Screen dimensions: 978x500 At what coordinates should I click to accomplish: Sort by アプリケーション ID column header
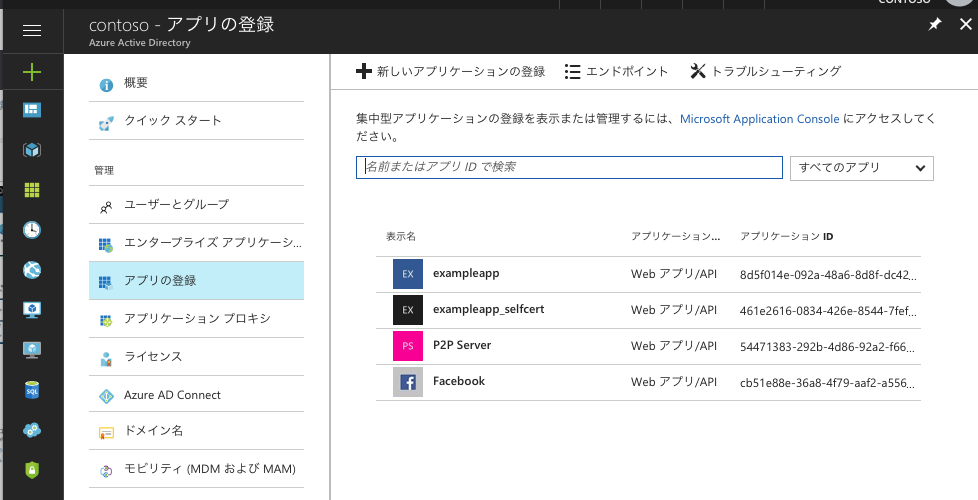[x=787, y=237]
